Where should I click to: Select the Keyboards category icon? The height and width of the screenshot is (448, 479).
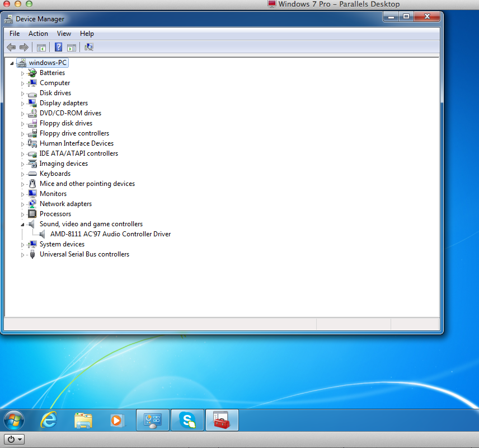[x=32, y=174]
